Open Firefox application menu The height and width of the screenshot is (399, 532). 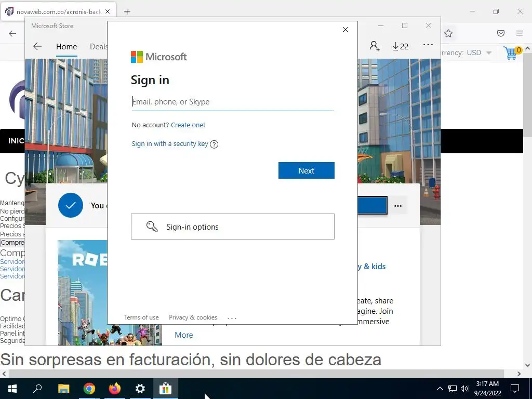click(520, 33)
